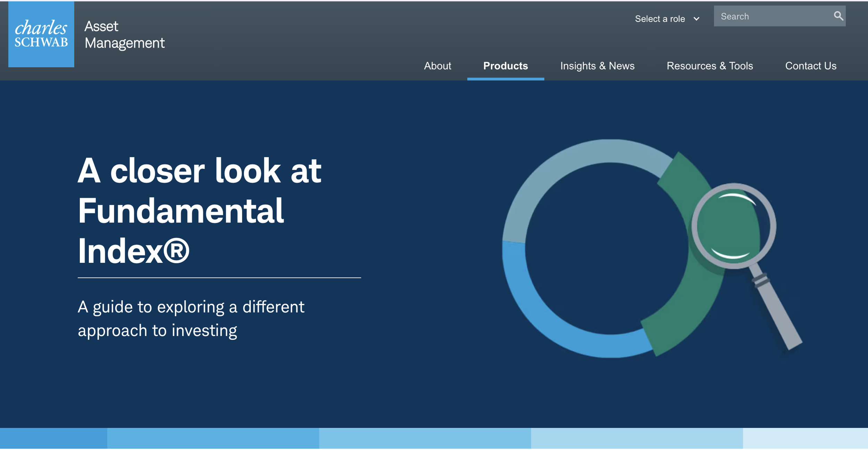The image size is (868, 473).
Task: Open the Products menu
Action: pyautogui.click(x=506, y=66)
